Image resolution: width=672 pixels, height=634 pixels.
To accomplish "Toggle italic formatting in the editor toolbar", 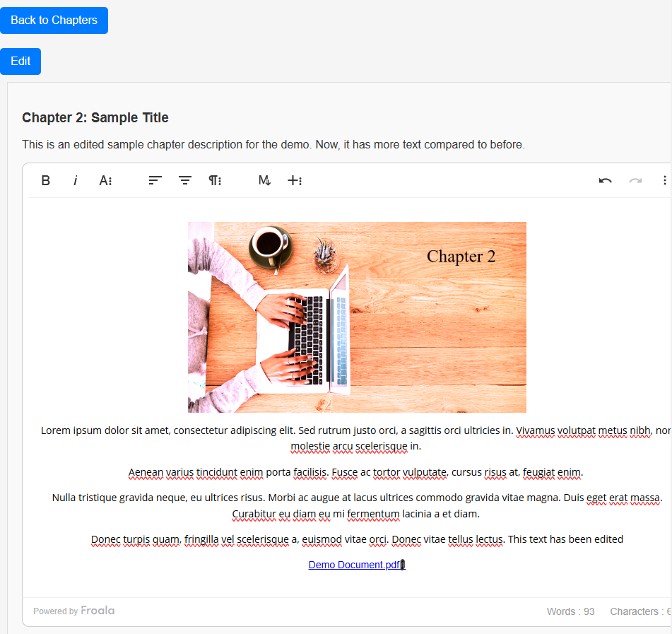I will click(76, 181).
